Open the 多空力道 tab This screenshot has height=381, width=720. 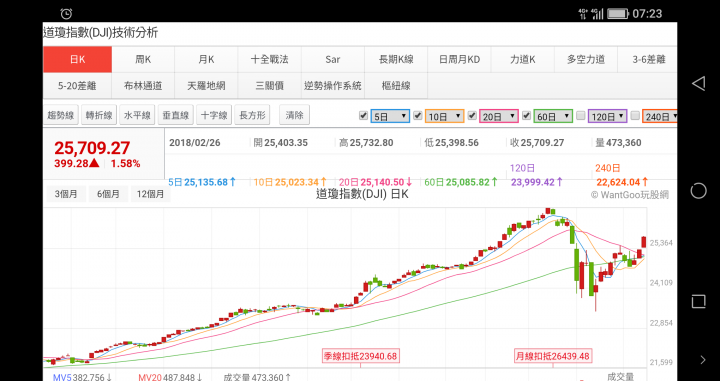pos(586,59)
